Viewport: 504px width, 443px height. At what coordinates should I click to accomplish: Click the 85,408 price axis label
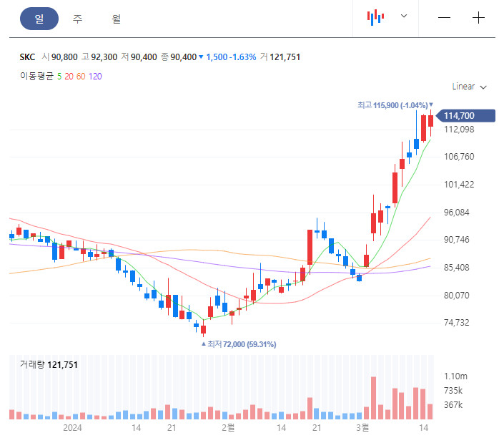click(x=456, y=268)
